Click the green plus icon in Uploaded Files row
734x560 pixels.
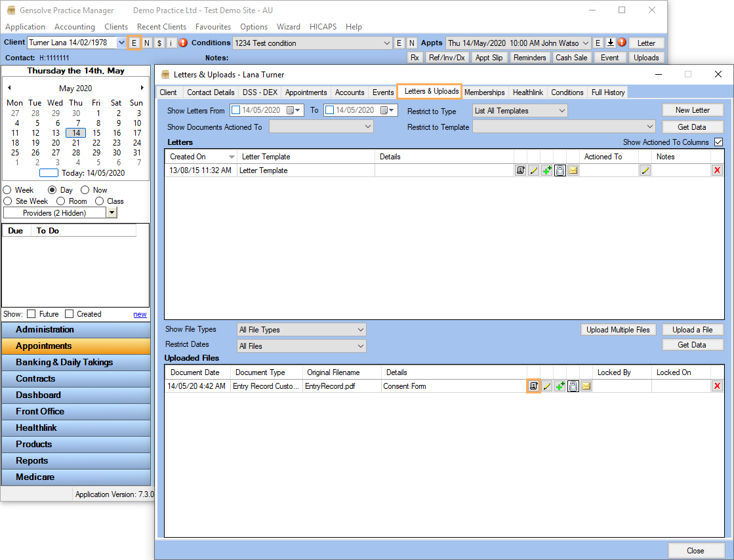560,386
